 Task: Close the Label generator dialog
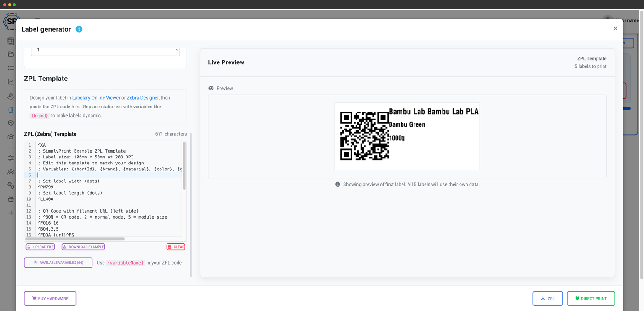tap(615, 28)
